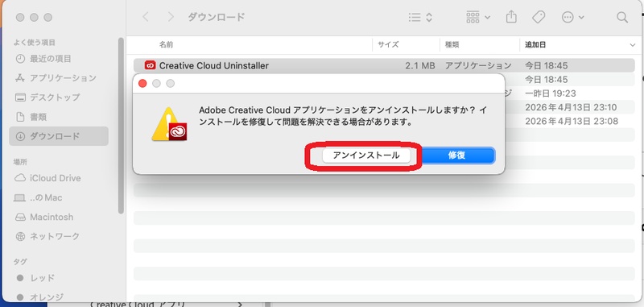This screenshot has height=307, width=644.
Task: Select 最近の項目 in the sidebar
Action: coord(58,58)
